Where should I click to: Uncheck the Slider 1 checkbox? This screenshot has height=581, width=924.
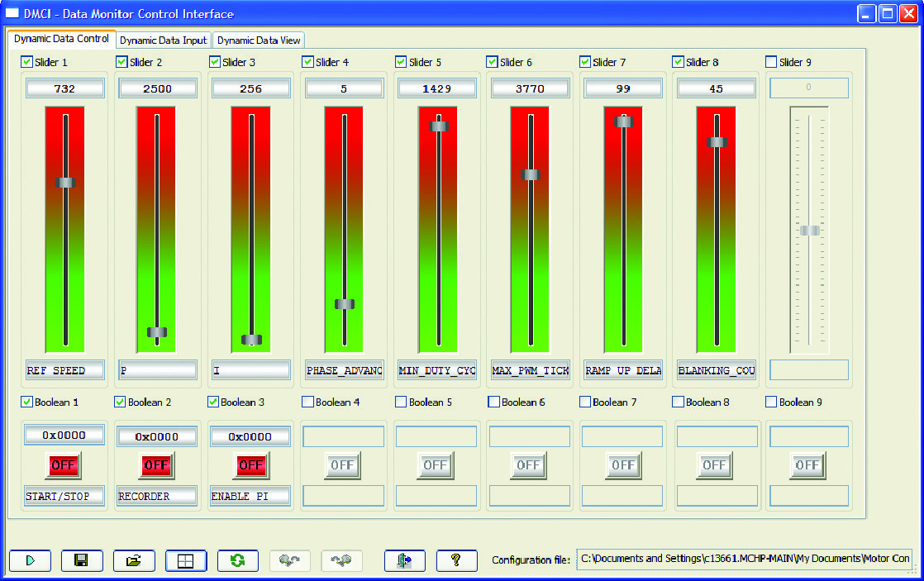pyautogui.click(x=26, y=62)
